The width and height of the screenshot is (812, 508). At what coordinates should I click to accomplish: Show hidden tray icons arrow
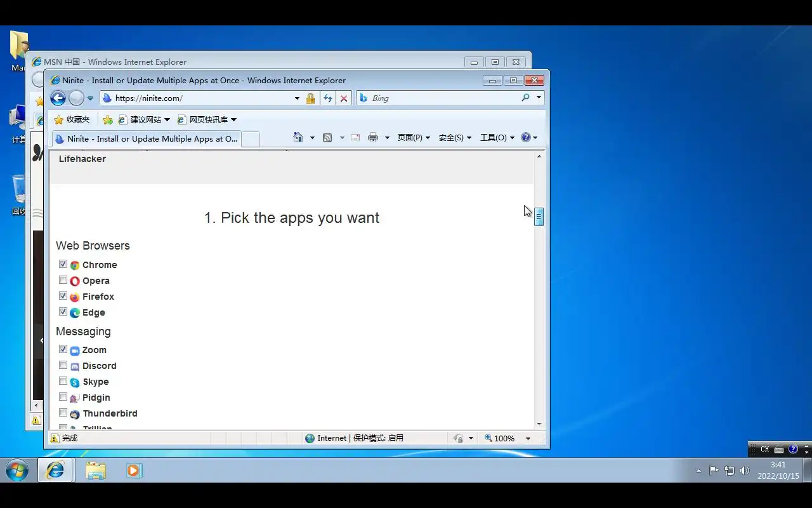point(698,471)
